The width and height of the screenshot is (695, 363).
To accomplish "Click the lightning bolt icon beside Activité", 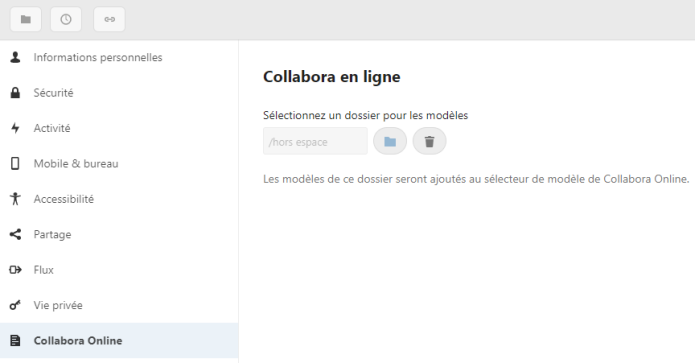I will [x=16, y=128].
